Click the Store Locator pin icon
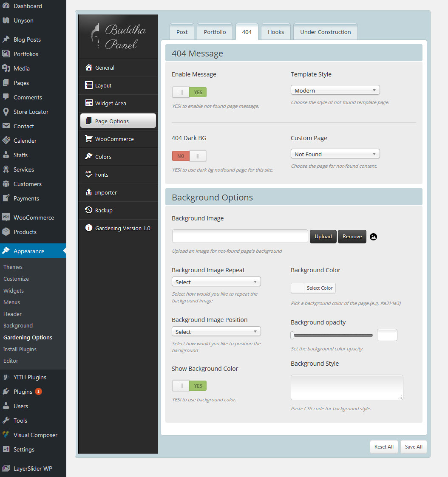Image resolution: width=448 pixels, height=477 pixels. coord(6,112)
